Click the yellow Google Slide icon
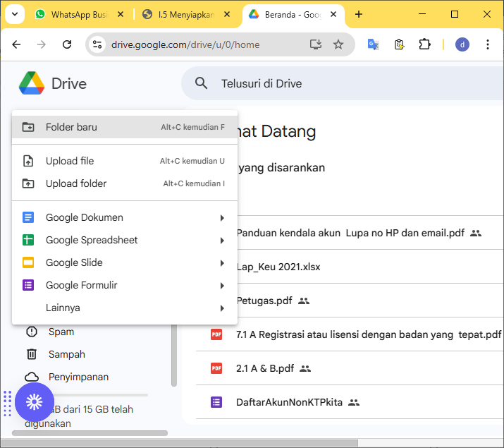 tap(28, 262)
